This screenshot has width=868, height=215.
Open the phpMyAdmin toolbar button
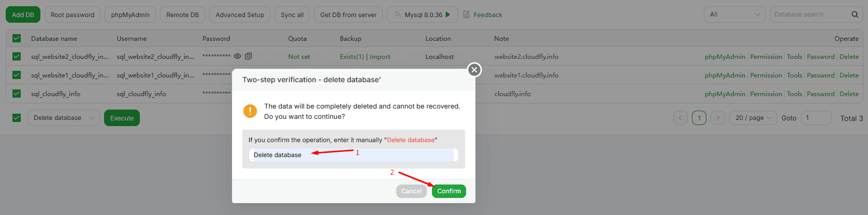130,14
